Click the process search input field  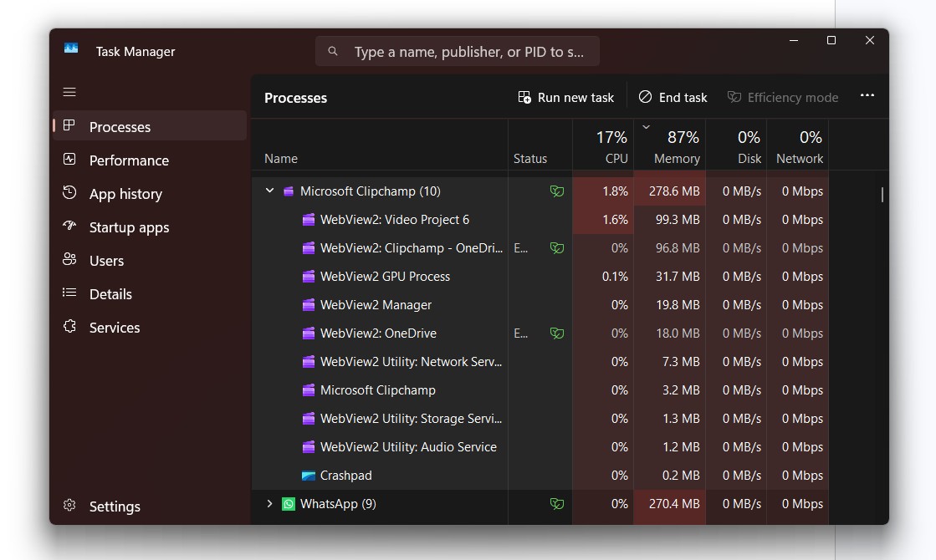[457, 51]
